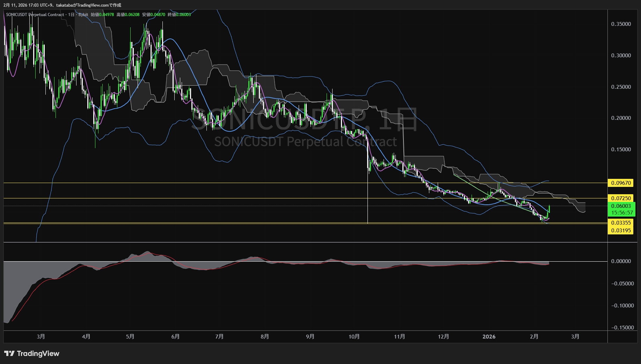Image resolution: width=641 pixels, height=364 pixels.
Task: Click the 0.35000 price axis tick
Action: click(x=621, y=24)
